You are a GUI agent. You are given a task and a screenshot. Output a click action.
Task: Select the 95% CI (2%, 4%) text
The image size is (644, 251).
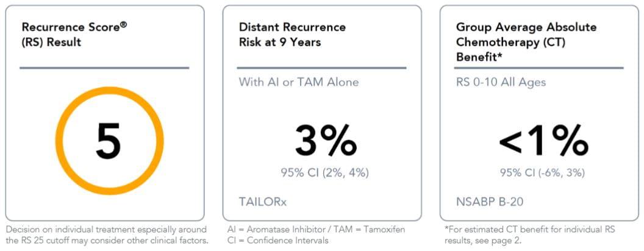click(x=325, y=172)
